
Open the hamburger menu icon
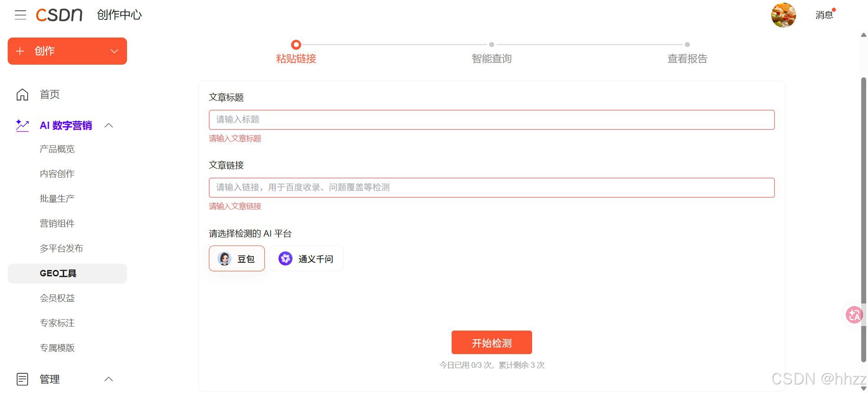(20, 15)
